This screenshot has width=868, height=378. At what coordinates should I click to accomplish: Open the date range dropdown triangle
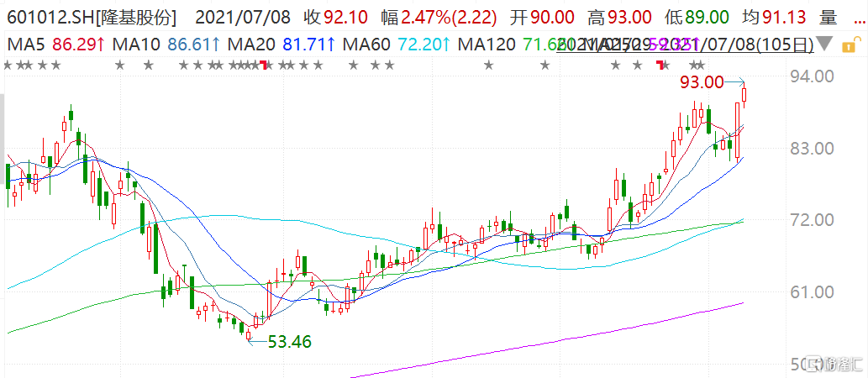point(823,43)
